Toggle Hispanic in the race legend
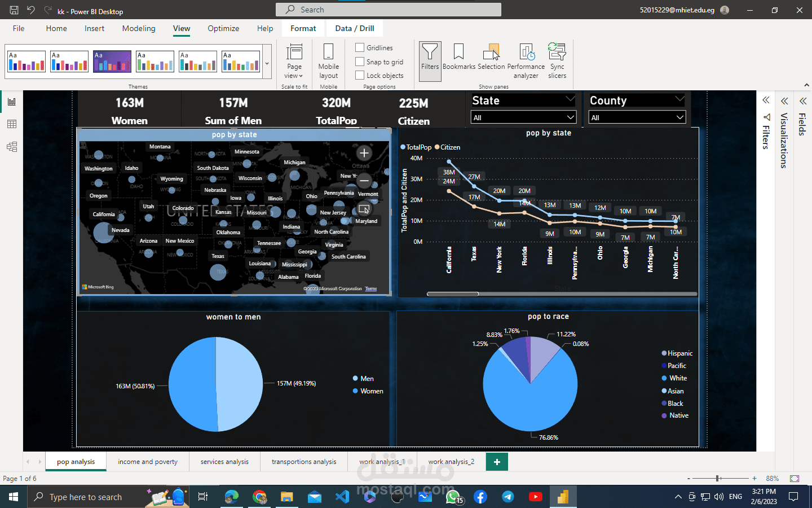The image size is (812, 508). [677, 353]
